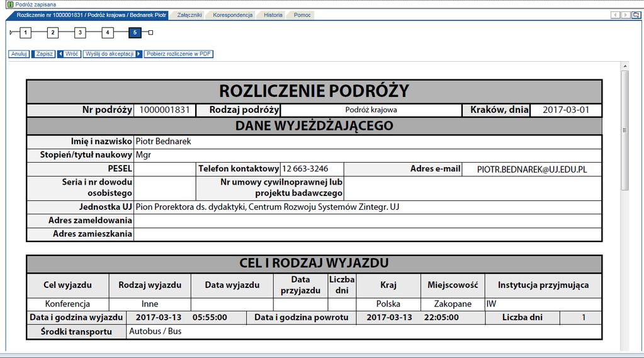Click the DANE WYJEŻDŻAJĄCEGO section header
The image size is (644, 358).
314,125
